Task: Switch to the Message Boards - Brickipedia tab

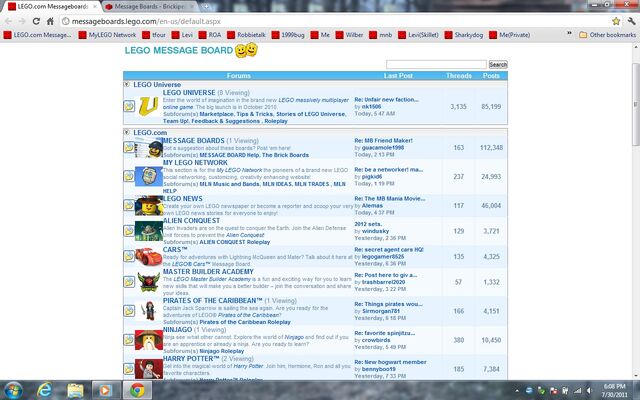Action: (x=149, y=7)
